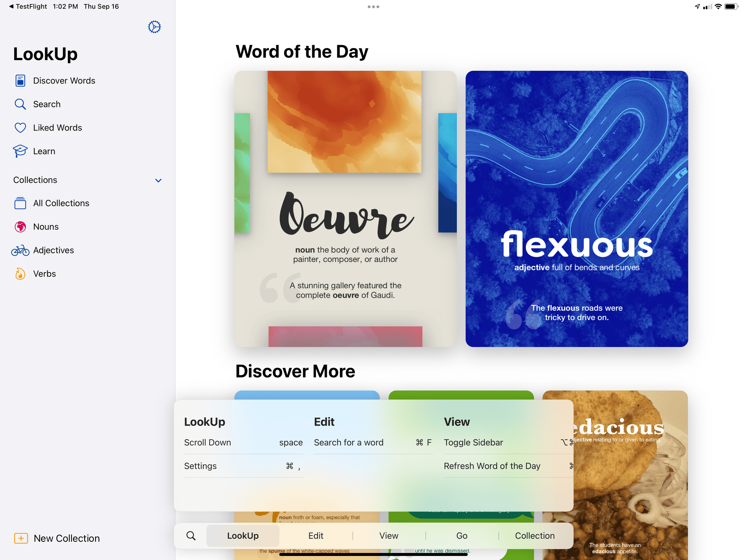
Task: Open the Oeuvre word card
Action: 345,209
